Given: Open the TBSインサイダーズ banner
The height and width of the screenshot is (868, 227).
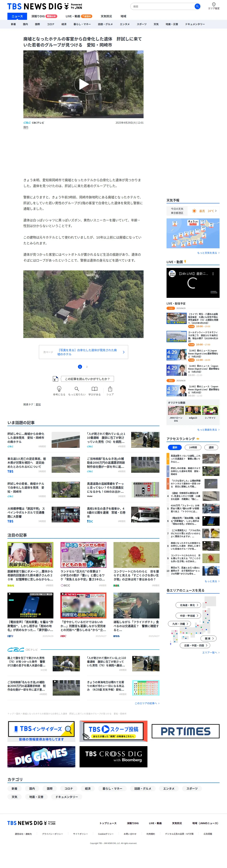Looking at the screenshot, I should click(x=41, y=731).
